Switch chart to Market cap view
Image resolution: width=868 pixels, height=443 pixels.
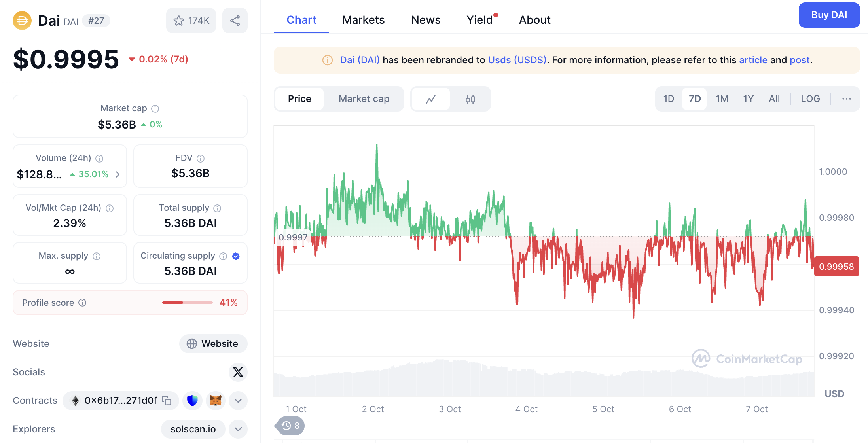(x=364, y=99)
